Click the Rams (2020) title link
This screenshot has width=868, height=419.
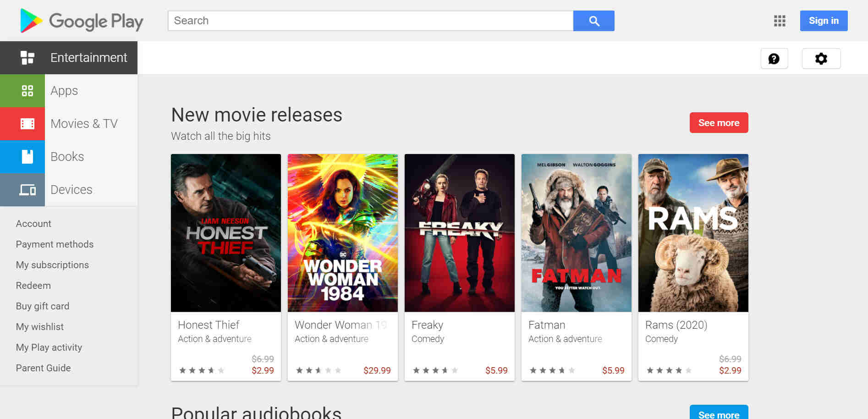tap(676, 325)
